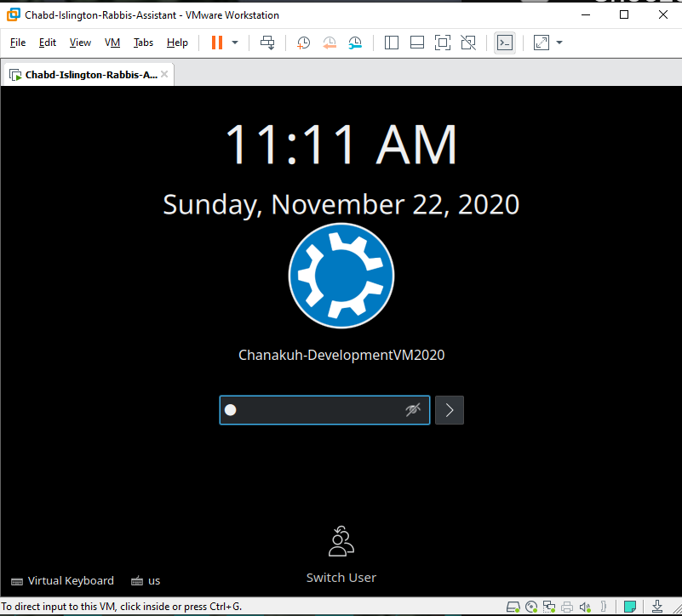Minimize the VMware Workstation window
Screen dimensions: 682x616
pos(586,14)
